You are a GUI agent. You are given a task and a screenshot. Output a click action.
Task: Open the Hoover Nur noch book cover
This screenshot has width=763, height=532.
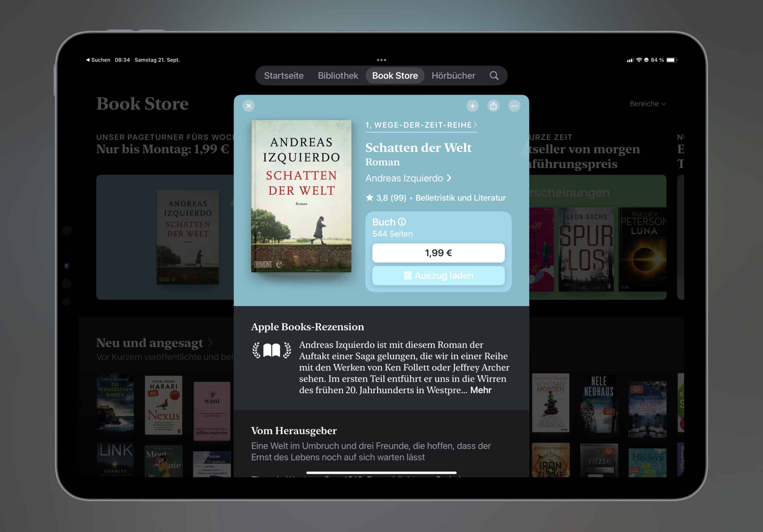647,463
